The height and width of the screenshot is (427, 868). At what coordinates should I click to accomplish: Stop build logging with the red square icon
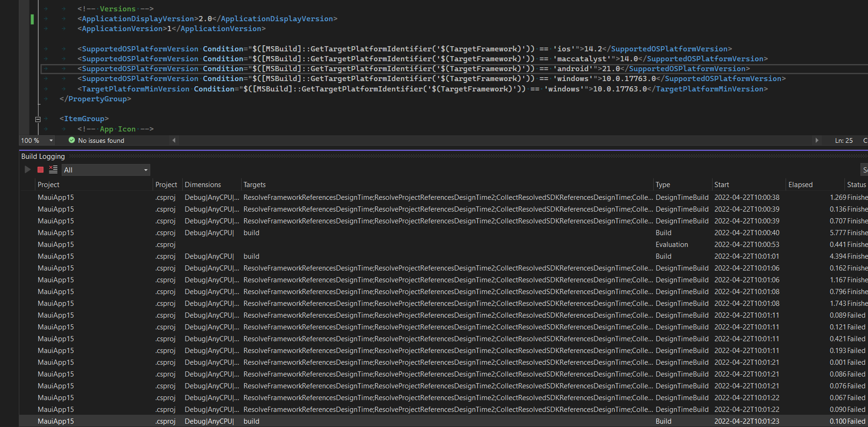point(40,170)
